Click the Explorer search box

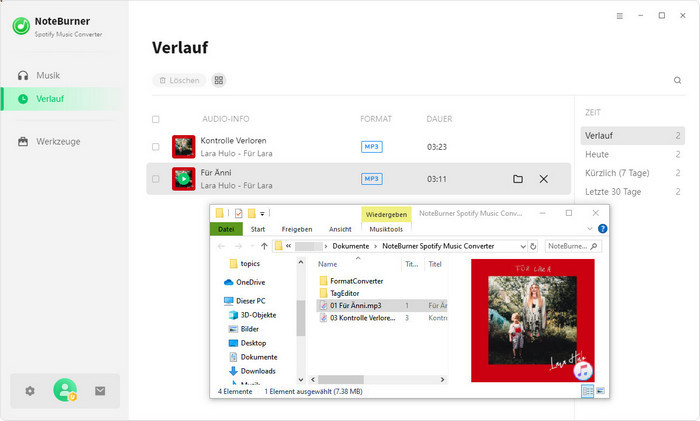tap(573, 246)
